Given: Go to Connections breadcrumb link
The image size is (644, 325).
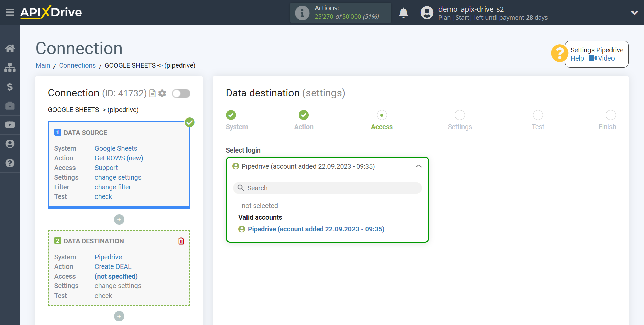Looking at the screenshot, I should pos(77,65).
